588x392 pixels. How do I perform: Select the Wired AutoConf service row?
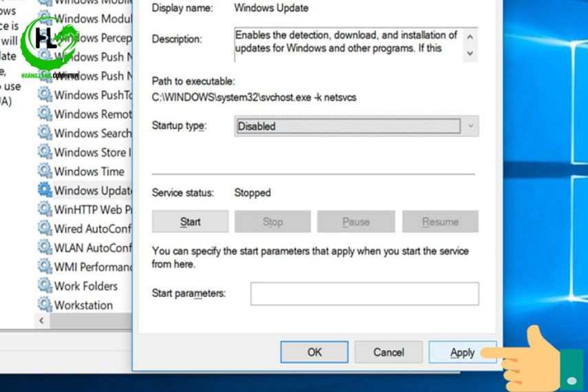click(x=85, y=229)
